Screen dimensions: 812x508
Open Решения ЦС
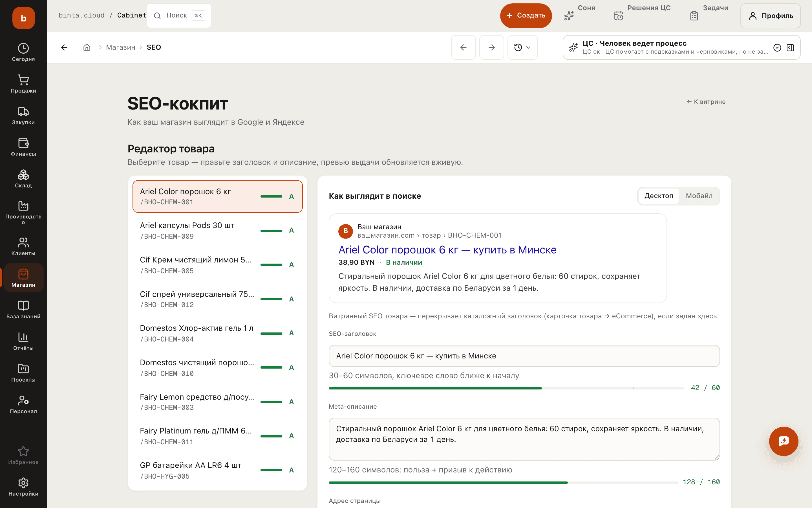(x=642, y=16)
